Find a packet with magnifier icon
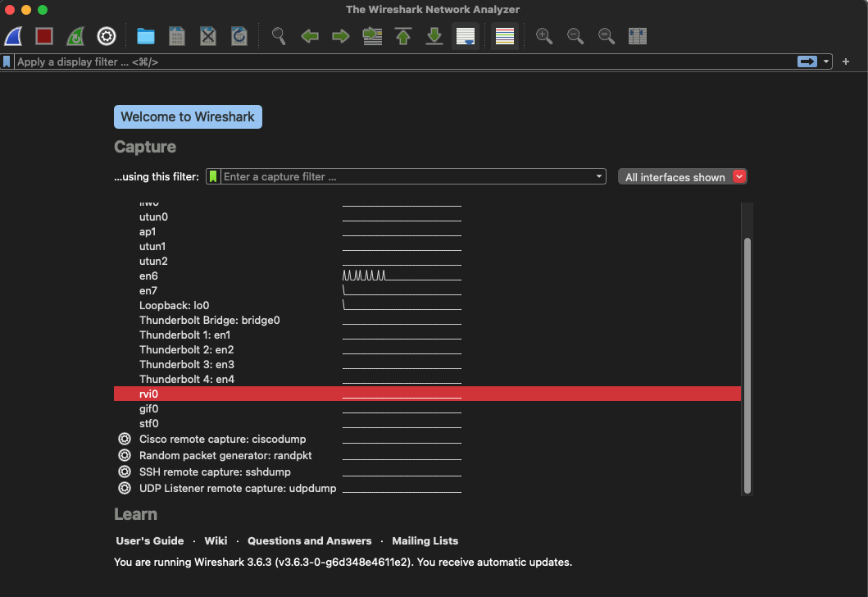The height and width of the screenshot is (597, 868). pyautogui.click(x=279, y=37)
